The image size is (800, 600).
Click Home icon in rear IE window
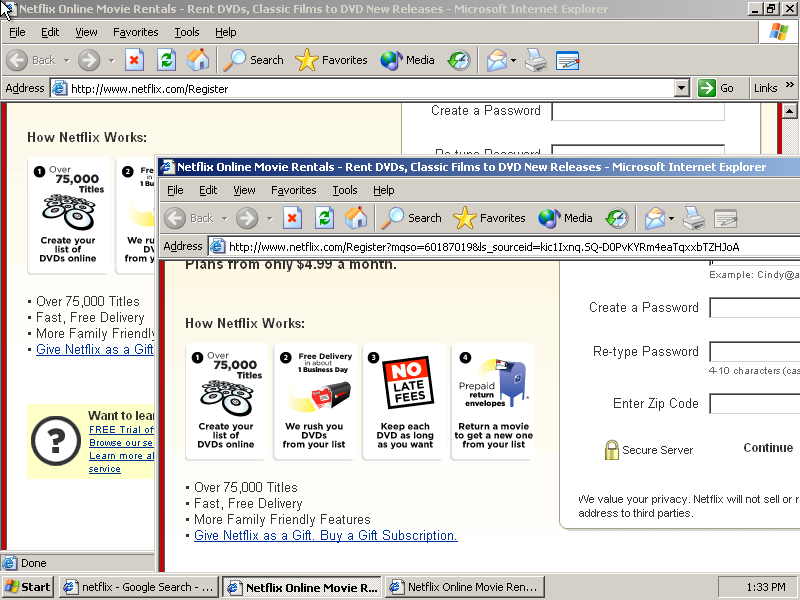[198, 60]
